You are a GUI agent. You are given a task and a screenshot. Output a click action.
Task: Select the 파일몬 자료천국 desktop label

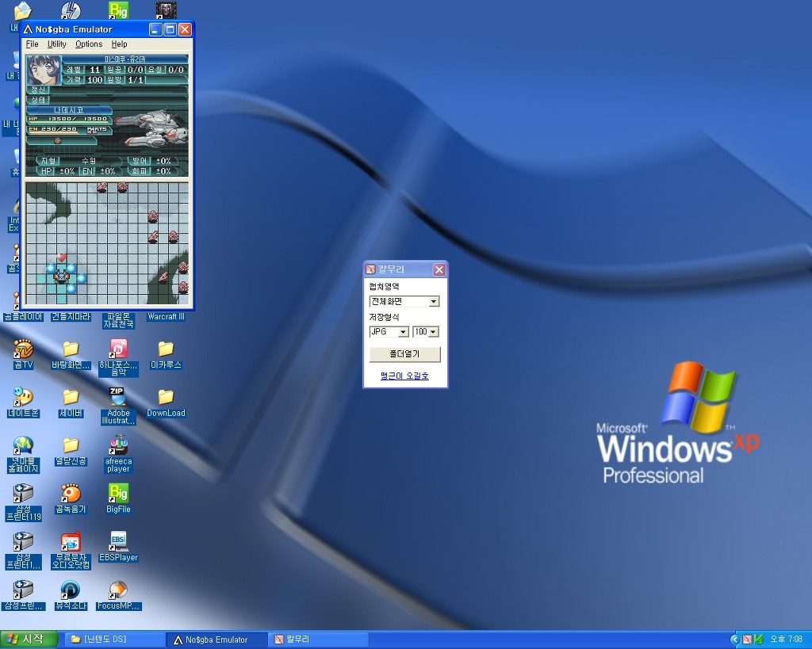click(x=118, y=320)
